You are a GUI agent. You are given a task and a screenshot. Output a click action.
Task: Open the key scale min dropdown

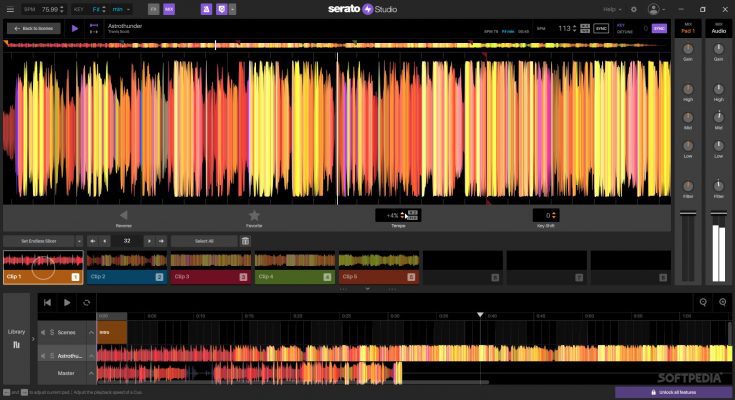tap(120, 9)
